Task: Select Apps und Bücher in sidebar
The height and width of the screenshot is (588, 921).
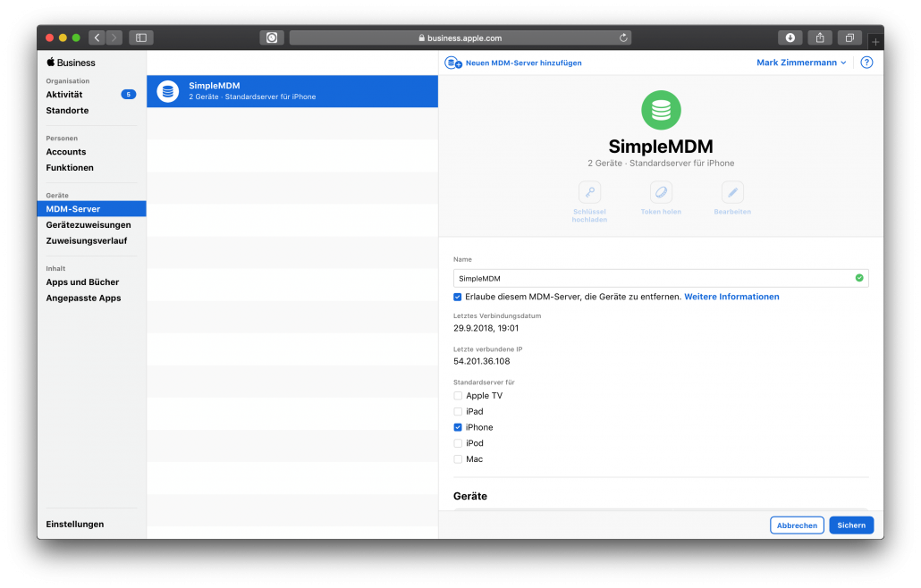Action: [x=82, y=282]
